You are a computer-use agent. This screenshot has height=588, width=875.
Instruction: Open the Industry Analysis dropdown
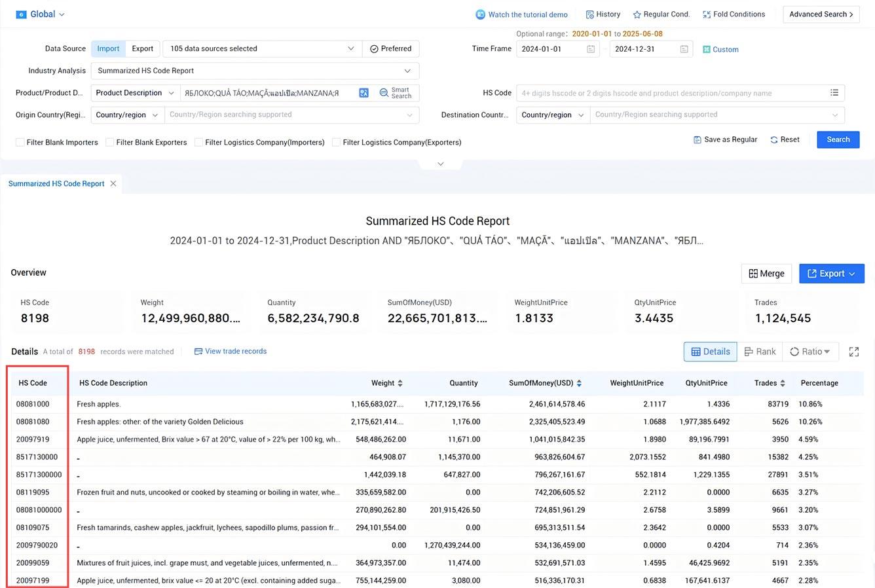click(x=255, y=71)
